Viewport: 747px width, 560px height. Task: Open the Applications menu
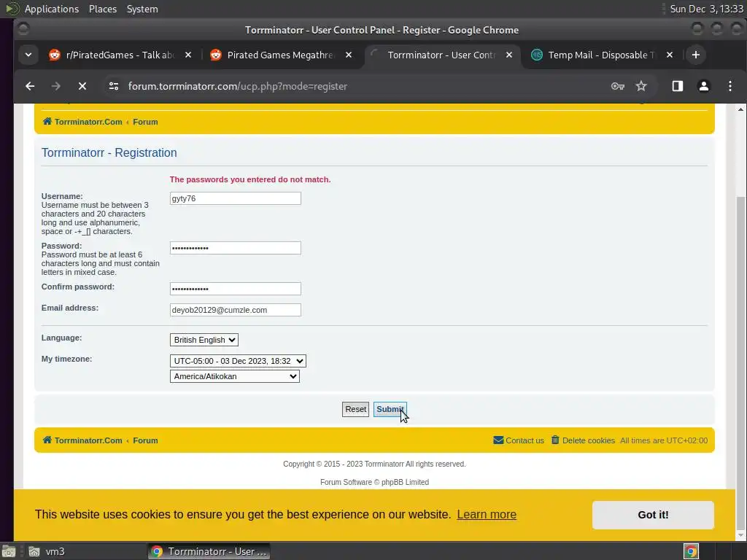52,9
